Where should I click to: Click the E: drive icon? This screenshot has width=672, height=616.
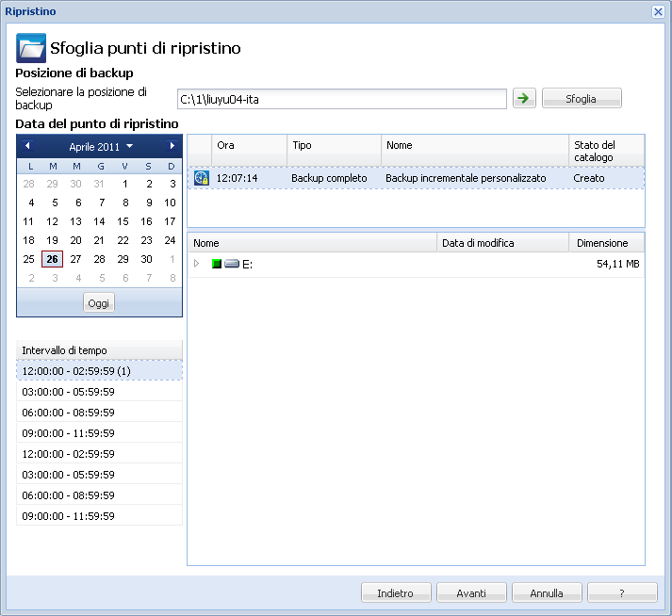231,265
